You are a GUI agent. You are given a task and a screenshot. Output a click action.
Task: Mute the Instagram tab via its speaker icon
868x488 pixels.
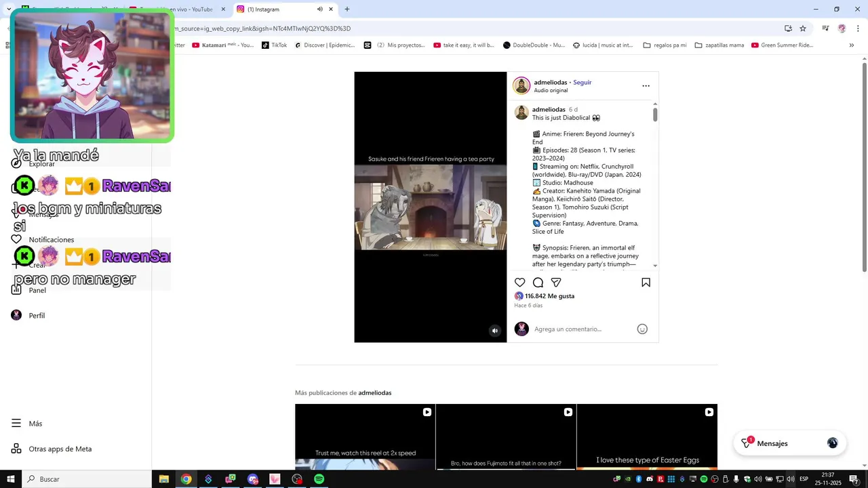point(319,9)
